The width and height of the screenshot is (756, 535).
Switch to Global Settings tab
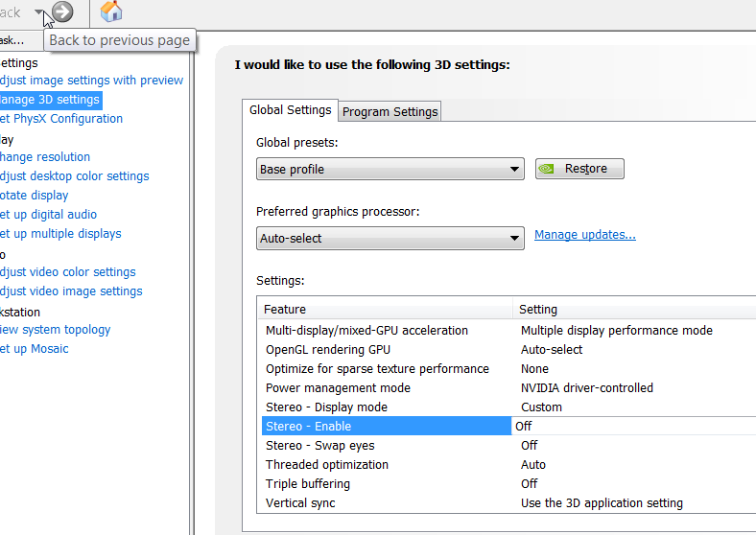pyautogui.click(x=291, y=110)
